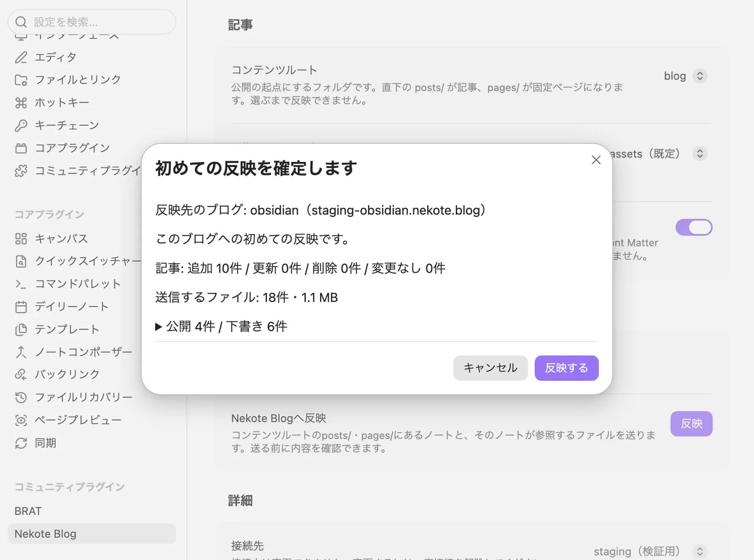Image resolution: width=754 pixels, height=560 pixels.
Task: Open ホットキー settings tab
Action: (x=62, y=102)
